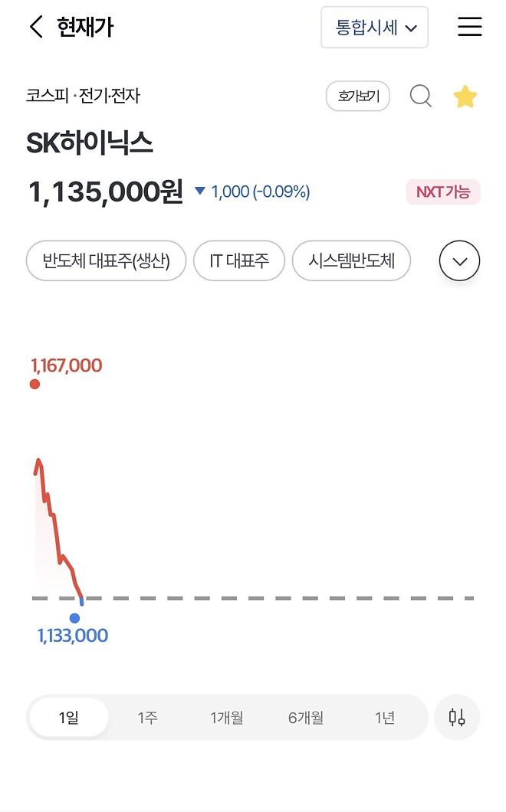Open the chart style settings icon
The width and height of the screenshot is (506, 812).
pyautogui.click(x=457, y=717)
